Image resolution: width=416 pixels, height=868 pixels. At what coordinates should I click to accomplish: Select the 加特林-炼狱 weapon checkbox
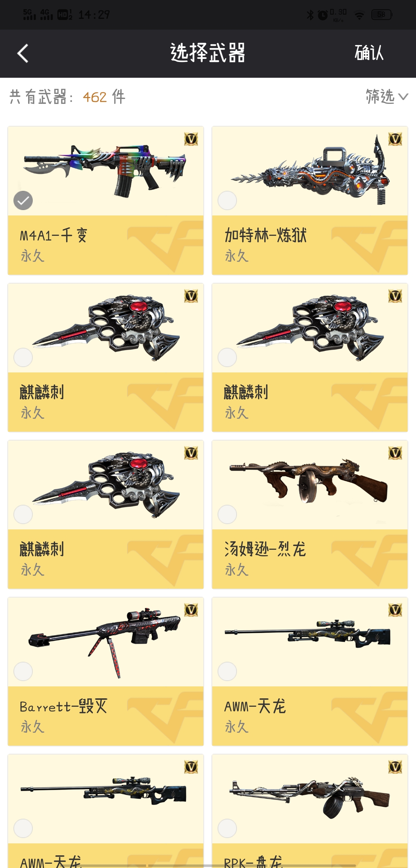point(227,200)
